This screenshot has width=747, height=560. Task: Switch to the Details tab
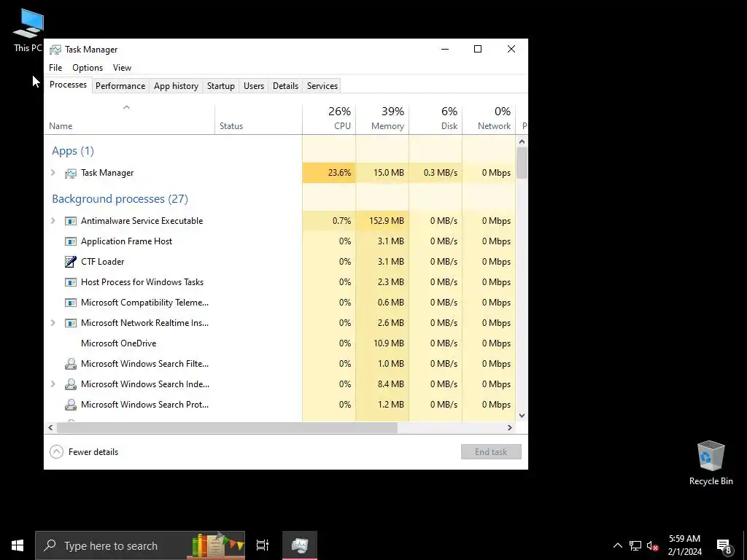[x=285, y=86]
